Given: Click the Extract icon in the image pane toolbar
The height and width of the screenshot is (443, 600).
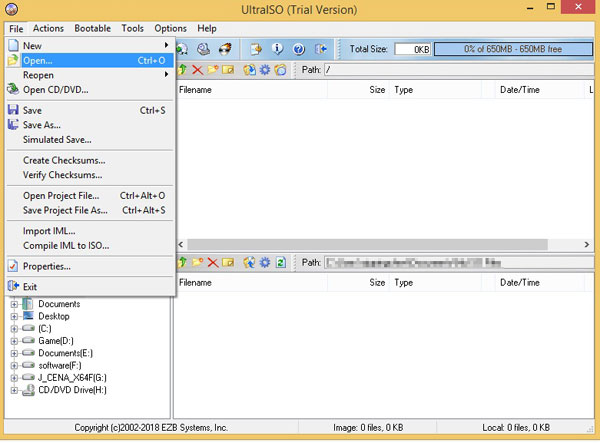Looking at the screenshot, I should (249, 70).
